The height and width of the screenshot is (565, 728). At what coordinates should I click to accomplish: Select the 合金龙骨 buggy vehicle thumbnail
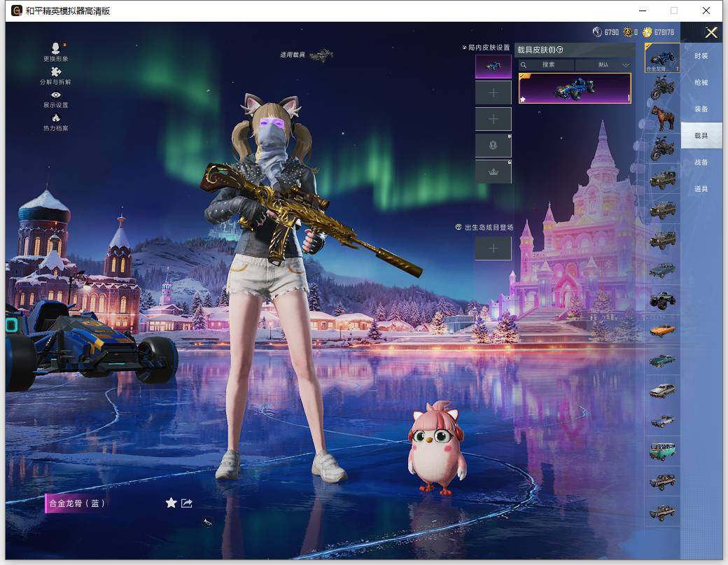click(x=662, y=57)
